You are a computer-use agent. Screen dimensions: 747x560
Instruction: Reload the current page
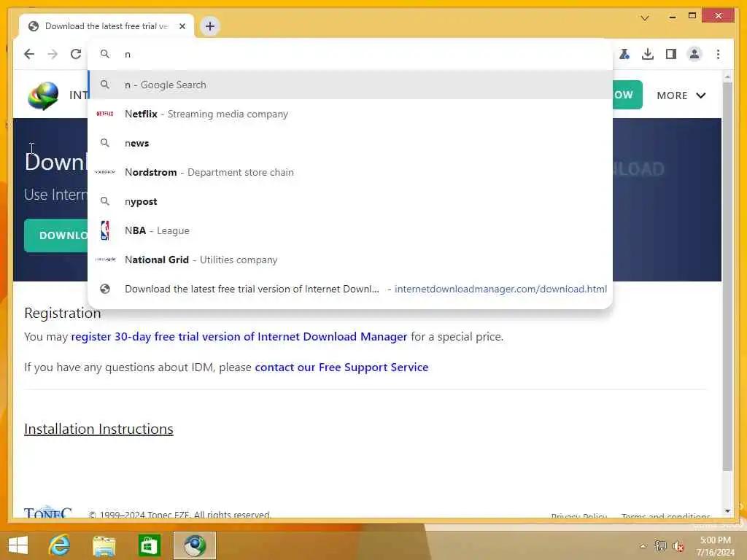click(x=76, y=54)
